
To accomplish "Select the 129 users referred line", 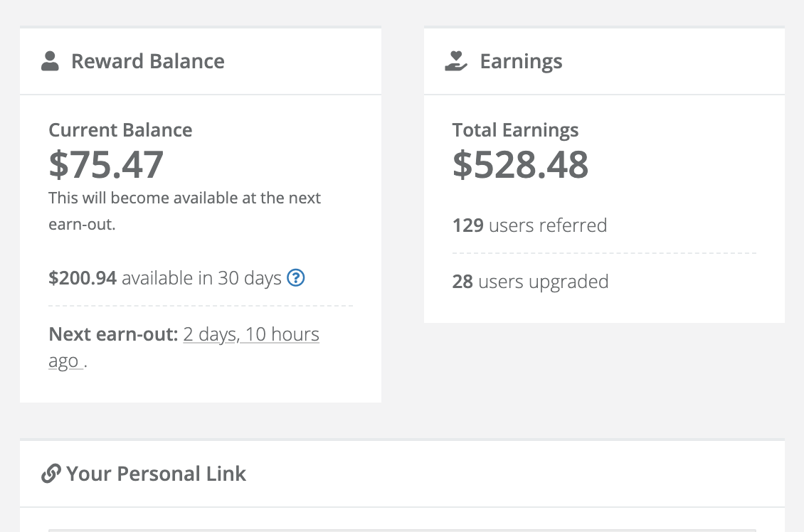I will [529, 225].
